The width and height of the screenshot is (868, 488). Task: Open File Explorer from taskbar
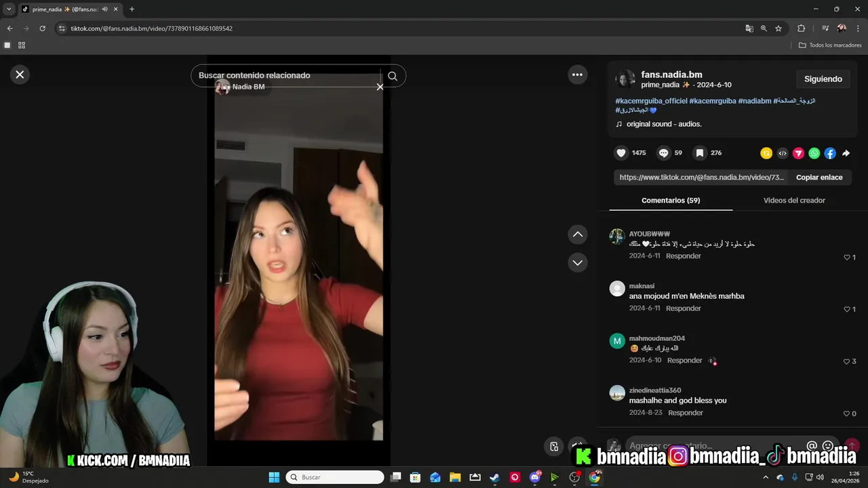[x=455, y=477]
